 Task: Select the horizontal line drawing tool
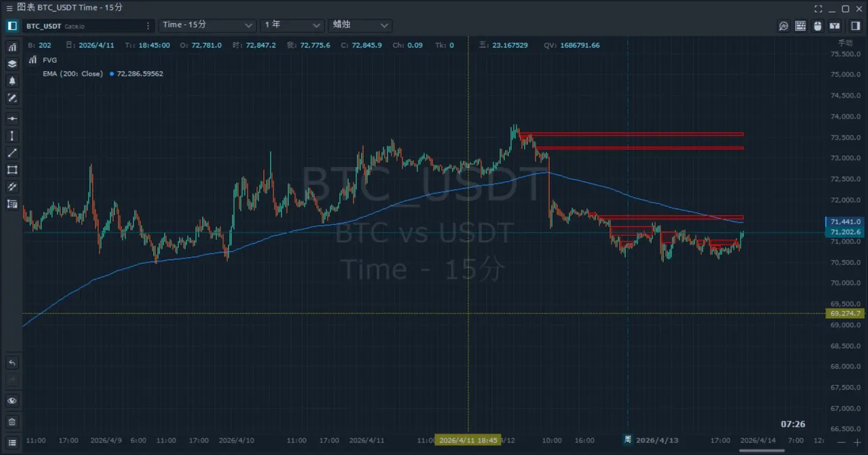pyautogui.click(x=12, y=119)
